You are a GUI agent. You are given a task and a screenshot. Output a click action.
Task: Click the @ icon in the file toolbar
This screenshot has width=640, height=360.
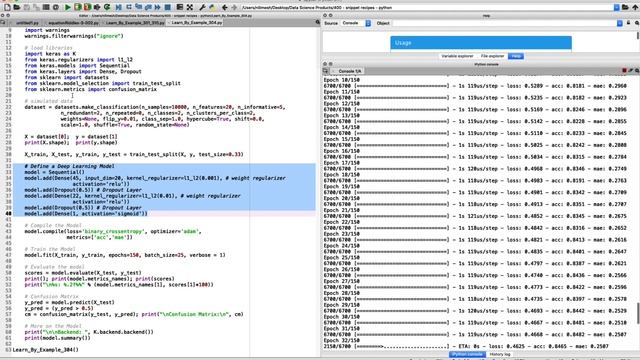(56, 7)
